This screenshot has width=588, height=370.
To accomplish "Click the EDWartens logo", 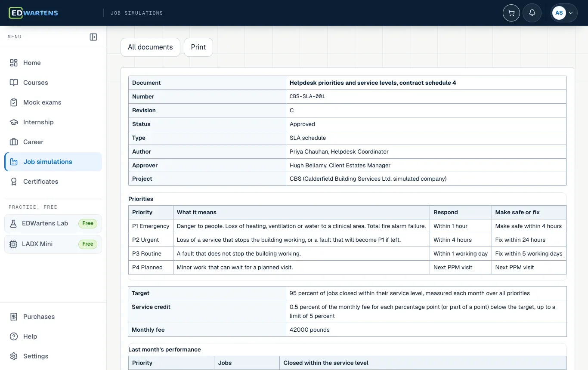I will [34, 13].
